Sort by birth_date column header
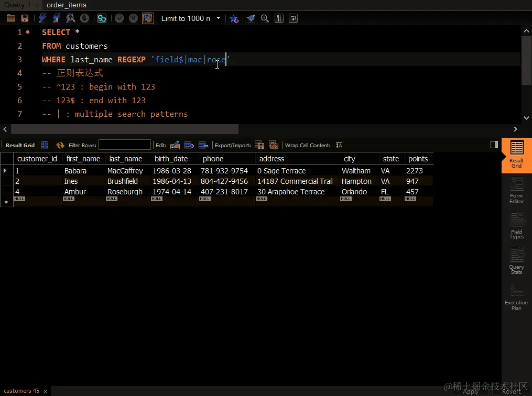532x396 pixels. point(171,159)
